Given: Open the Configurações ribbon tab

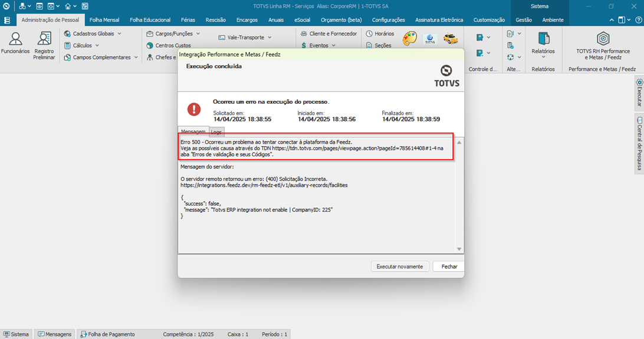Looking at the screenshot, I should point(388,19).
